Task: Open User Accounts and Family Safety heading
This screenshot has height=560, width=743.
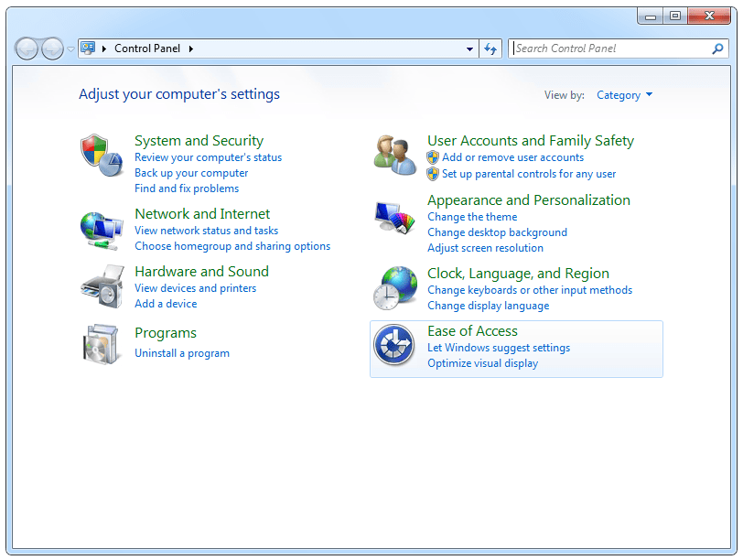Action: [x=531, y=141]
